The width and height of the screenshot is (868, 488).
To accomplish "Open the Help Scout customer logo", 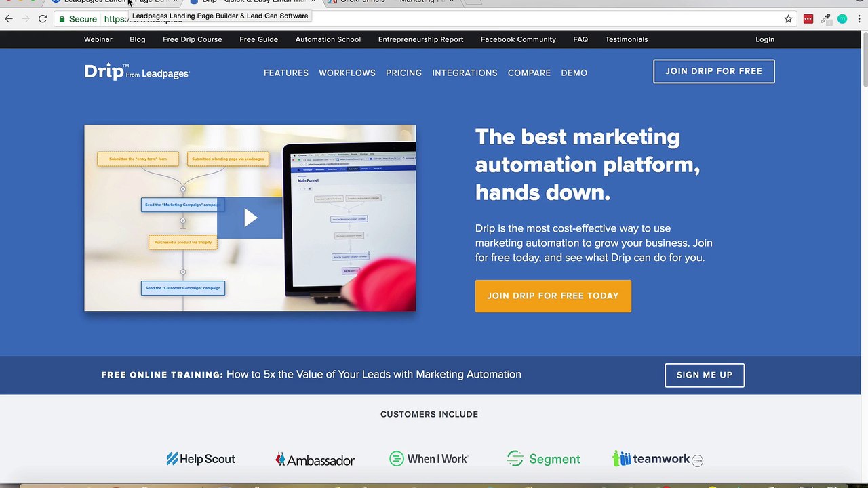I will tap(201, 459).
